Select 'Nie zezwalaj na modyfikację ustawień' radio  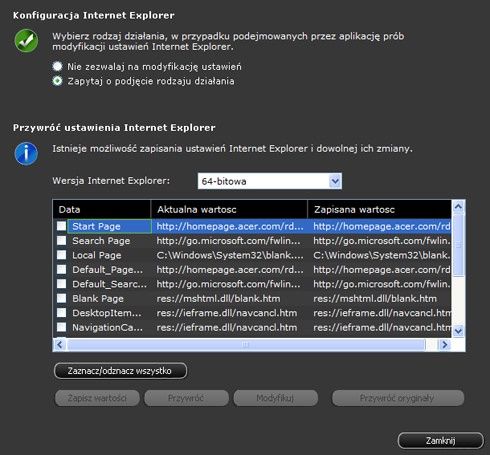[57, 66]
